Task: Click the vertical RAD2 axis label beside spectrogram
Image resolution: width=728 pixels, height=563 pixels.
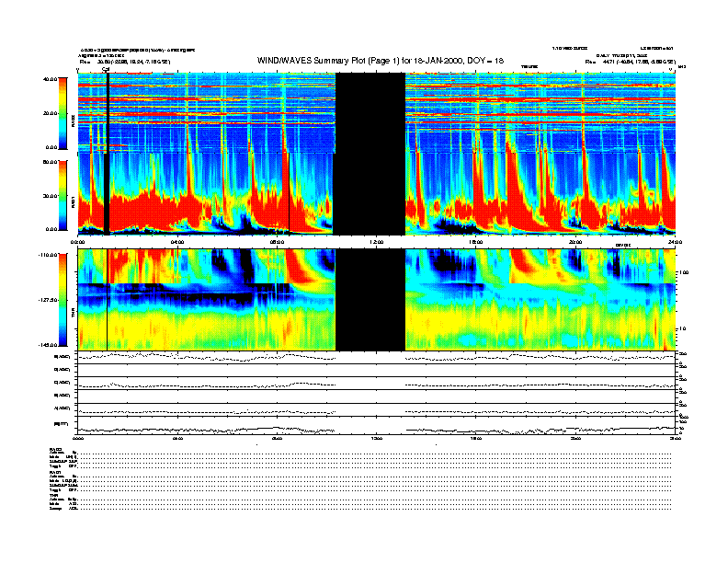Action: pyautogui.click(x=73, y=121)
